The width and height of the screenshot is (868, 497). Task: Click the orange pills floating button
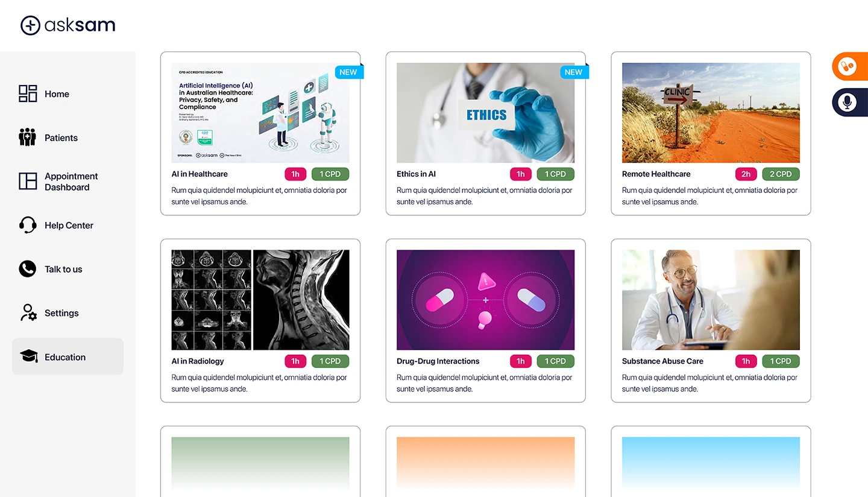(x=850, y=66)
